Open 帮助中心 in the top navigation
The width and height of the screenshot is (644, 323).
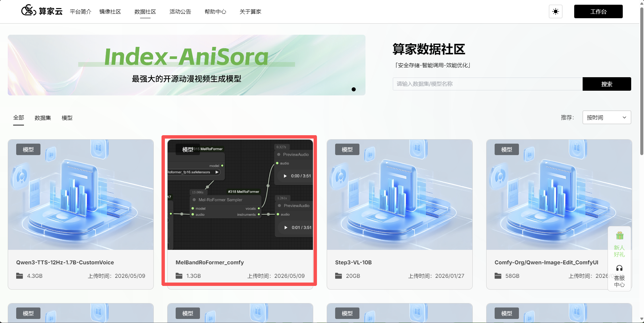point(215,11)
